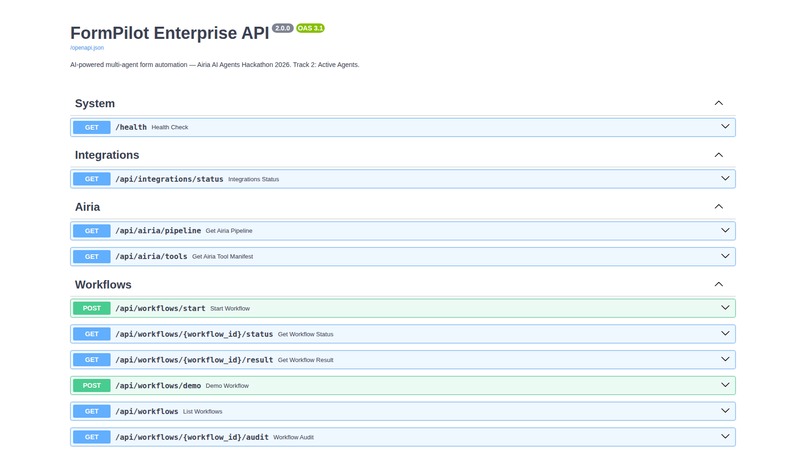Click the Start Workflow summary text
This screenshot has width=806, height=459.
click(x=230, y=308)
